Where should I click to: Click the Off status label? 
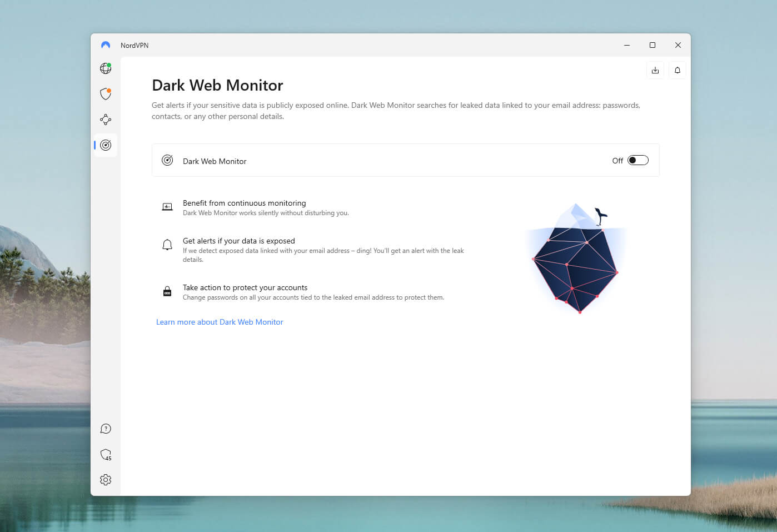(617, 161)
